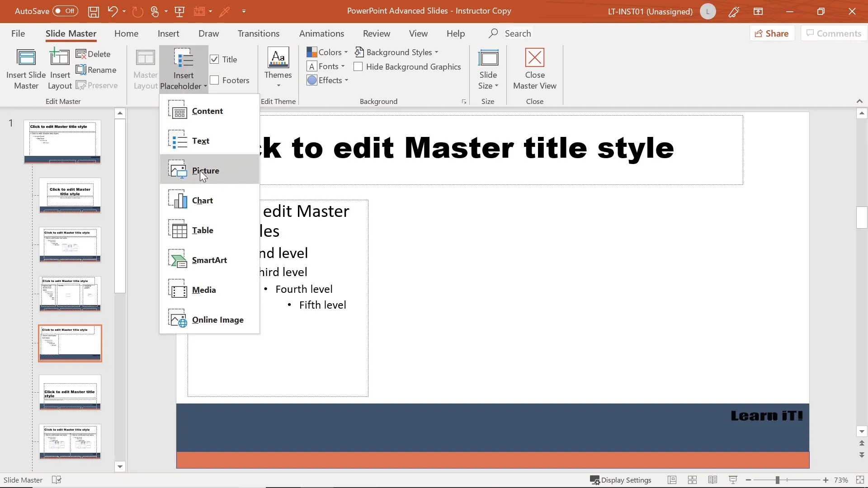Switch to Normal view in status bar
Viewport: 868px width, 488px height.
(x=672, y=480)
